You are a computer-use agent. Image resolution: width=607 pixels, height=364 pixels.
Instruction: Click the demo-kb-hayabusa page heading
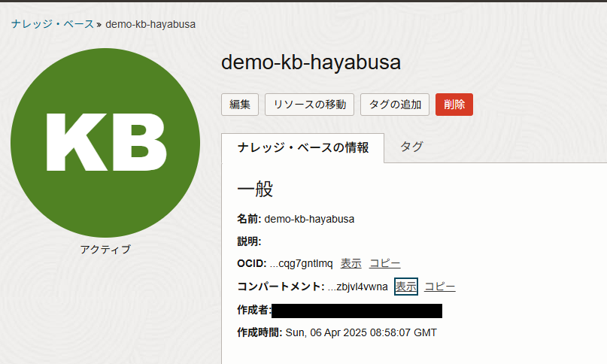(311, 62)
